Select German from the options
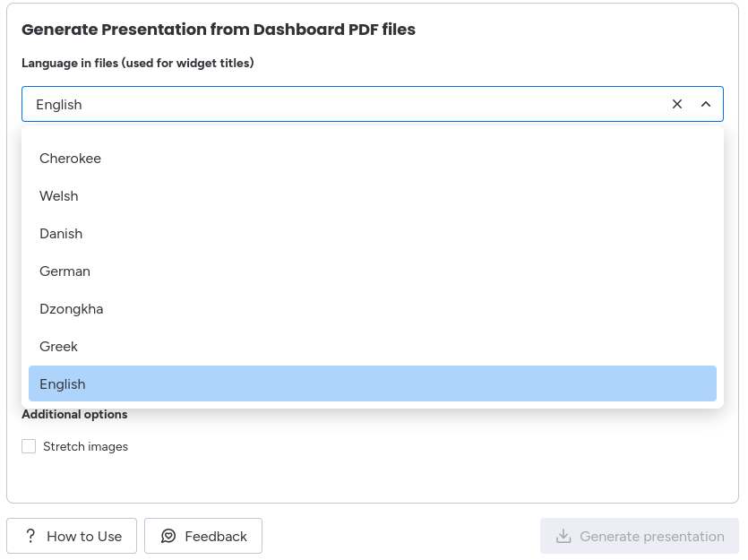The width and height of the screenshot is (748, 560). tap(64, 271)
